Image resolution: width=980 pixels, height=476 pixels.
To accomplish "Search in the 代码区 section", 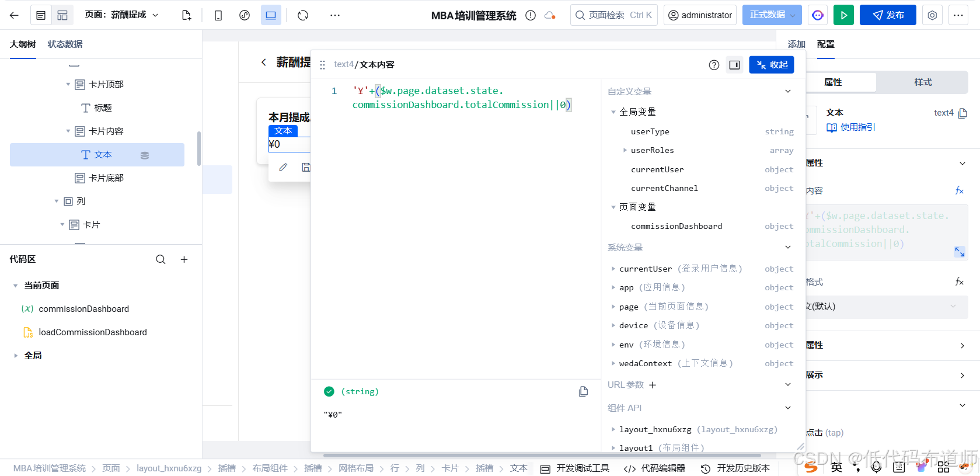I will click(161, 259).
